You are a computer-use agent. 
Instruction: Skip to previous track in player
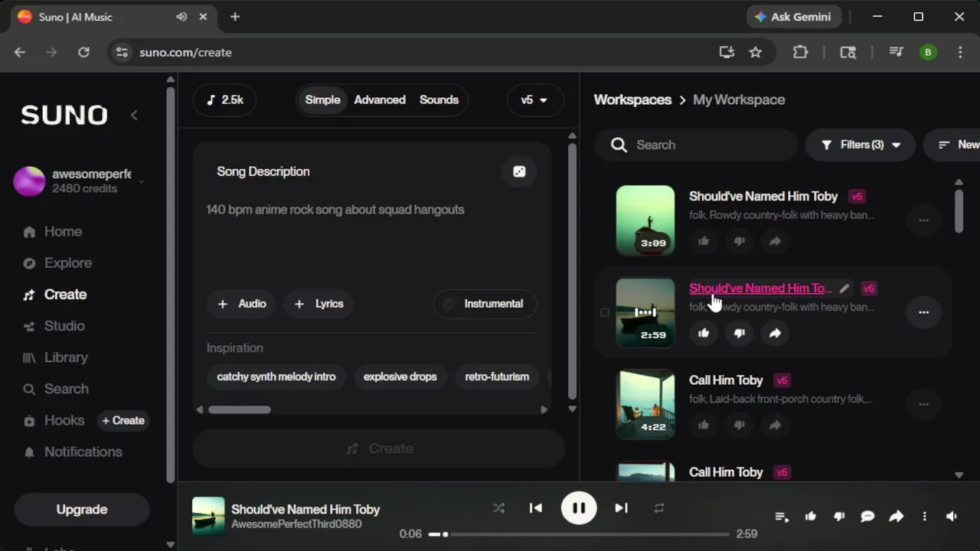[x=536, y=508]
